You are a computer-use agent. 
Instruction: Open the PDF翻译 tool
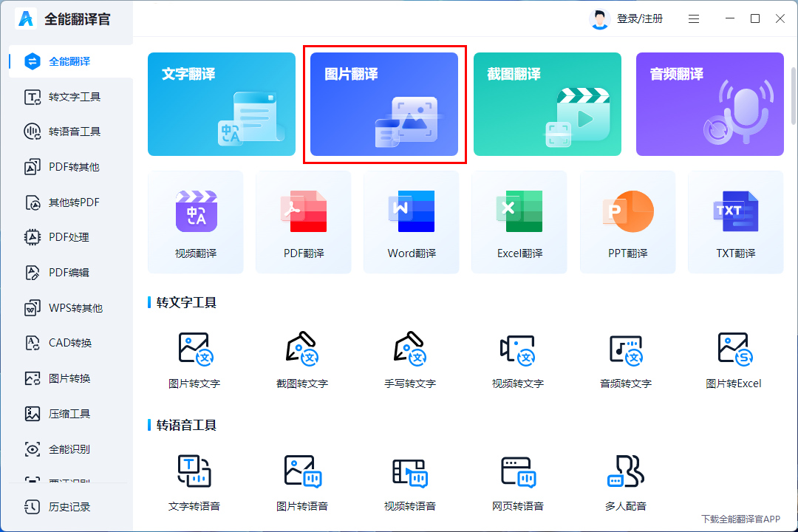303,222
